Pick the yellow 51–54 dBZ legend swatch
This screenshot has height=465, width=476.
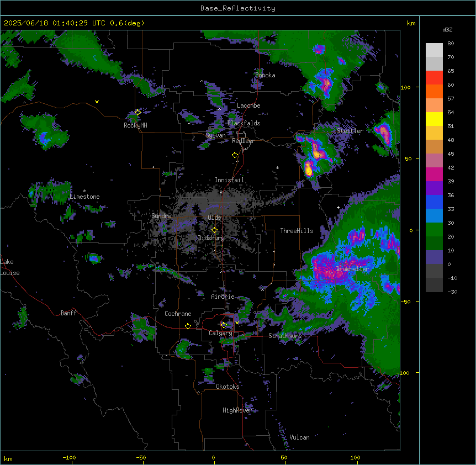(434, 119)
